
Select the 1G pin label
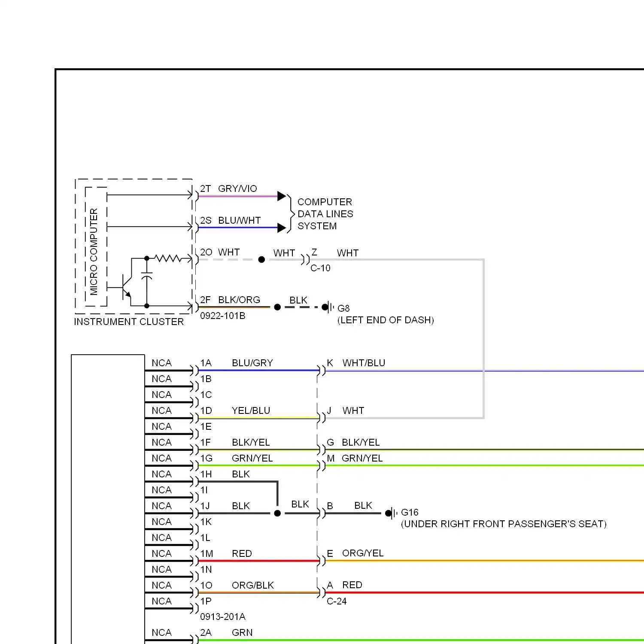[207, 458]
